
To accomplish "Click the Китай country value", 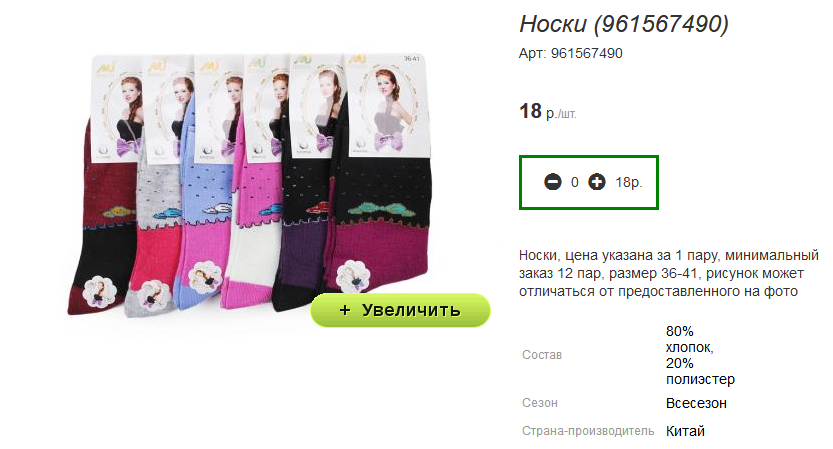I will coord(685,431).
